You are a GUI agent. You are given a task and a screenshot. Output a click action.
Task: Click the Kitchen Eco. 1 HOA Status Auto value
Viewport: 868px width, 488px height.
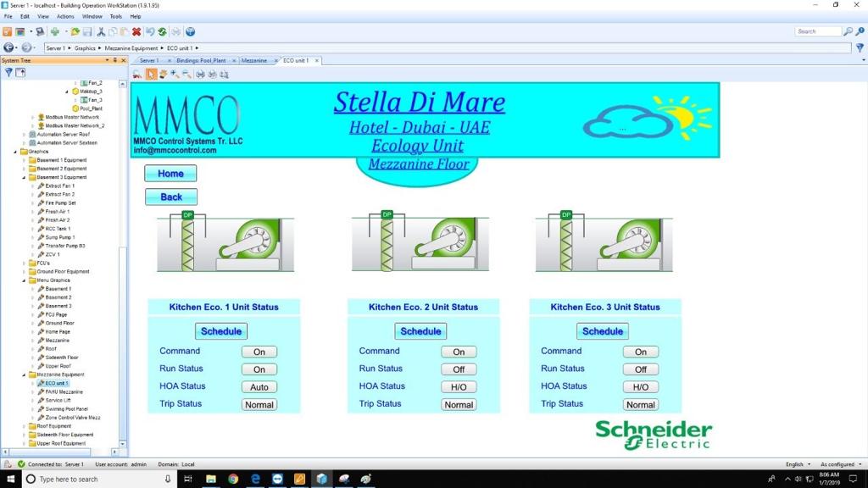pos(259,387)
